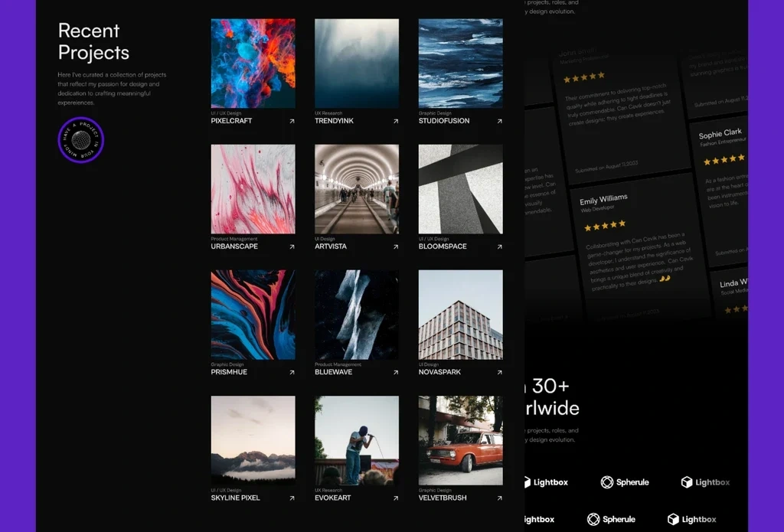Click the five-star rating under Sophie Clark
The image size is (784, 532).
pos(724,159)
